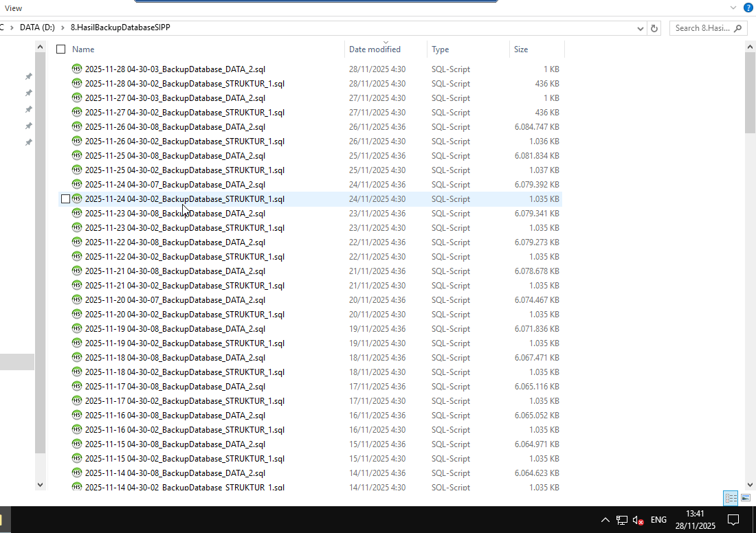Open the address bar history dropdown
Viewport: 756px width, 533px height.
(641, 28)
